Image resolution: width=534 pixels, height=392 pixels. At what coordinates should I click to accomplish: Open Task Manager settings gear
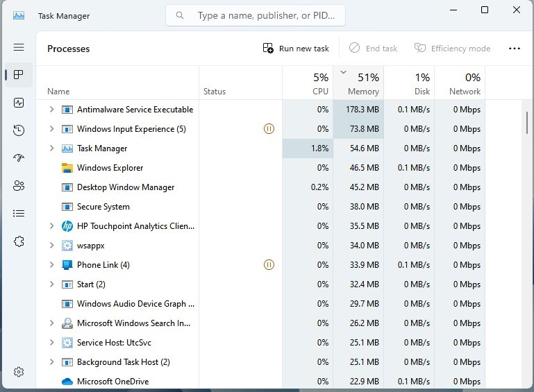(x=19, y=372)
